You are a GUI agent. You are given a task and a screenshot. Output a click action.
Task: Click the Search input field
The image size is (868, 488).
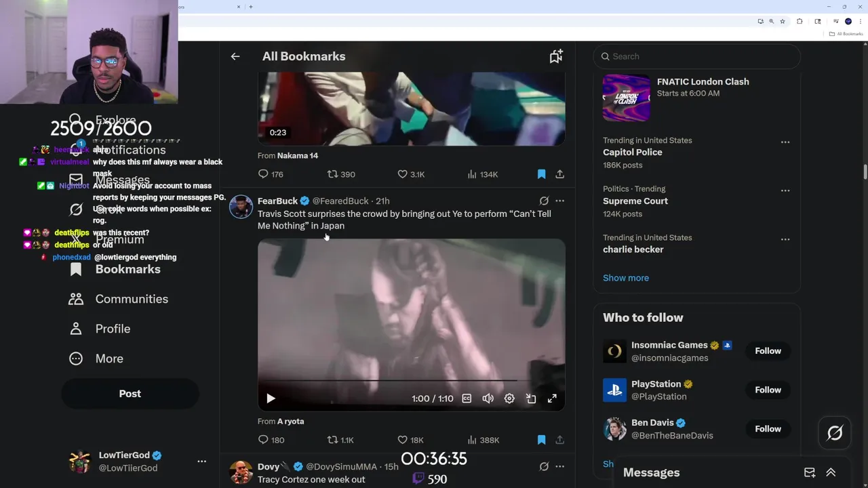pyautogui.click(x=697, y=56)
